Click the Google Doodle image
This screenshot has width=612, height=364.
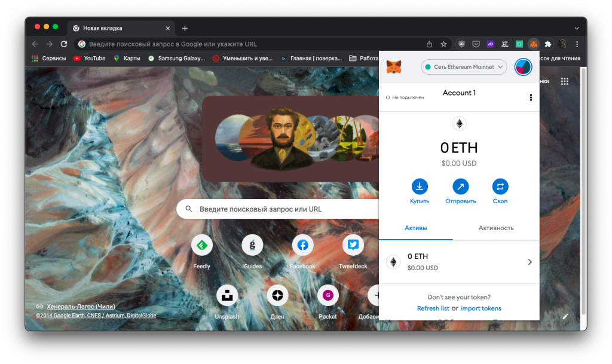pyautogui.click(x=290, y=139)
